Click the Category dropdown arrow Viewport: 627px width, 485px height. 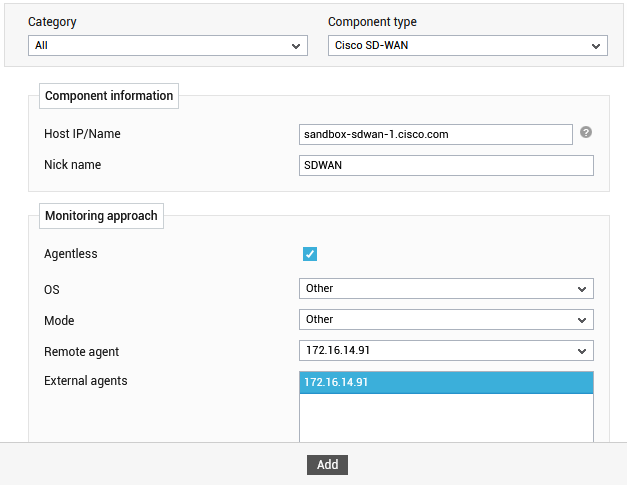point(296,46)
